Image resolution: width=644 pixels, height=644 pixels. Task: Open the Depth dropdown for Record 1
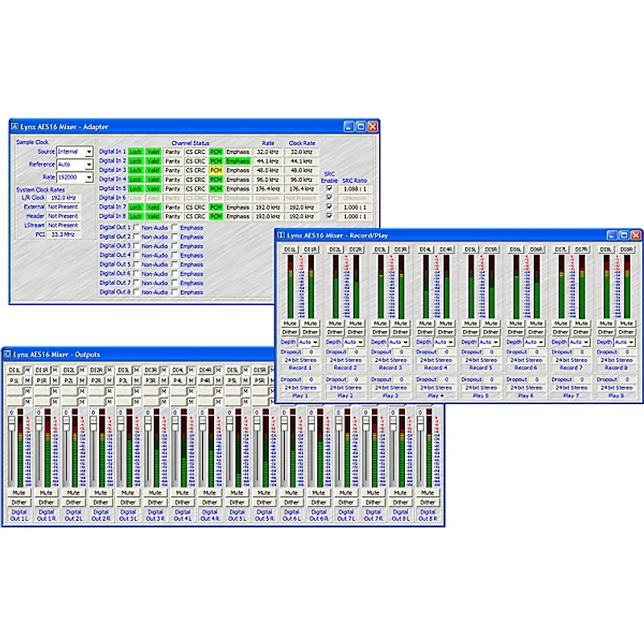(316, 341)
